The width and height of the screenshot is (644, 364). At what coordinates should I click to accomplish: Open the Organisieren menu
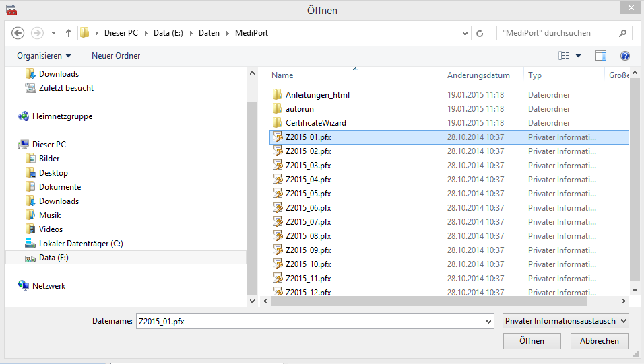[44, 56]
